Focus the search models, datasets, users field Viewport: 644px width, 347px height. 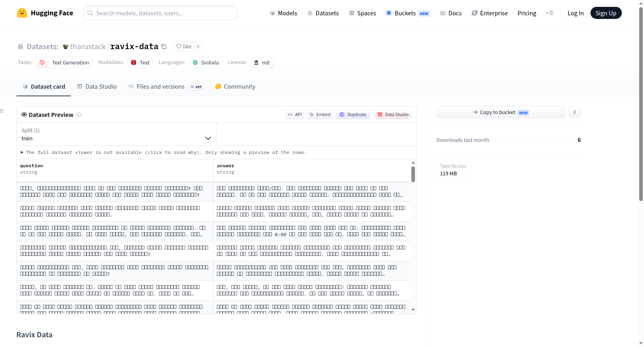pyautogui.click(x=160, y=13)
